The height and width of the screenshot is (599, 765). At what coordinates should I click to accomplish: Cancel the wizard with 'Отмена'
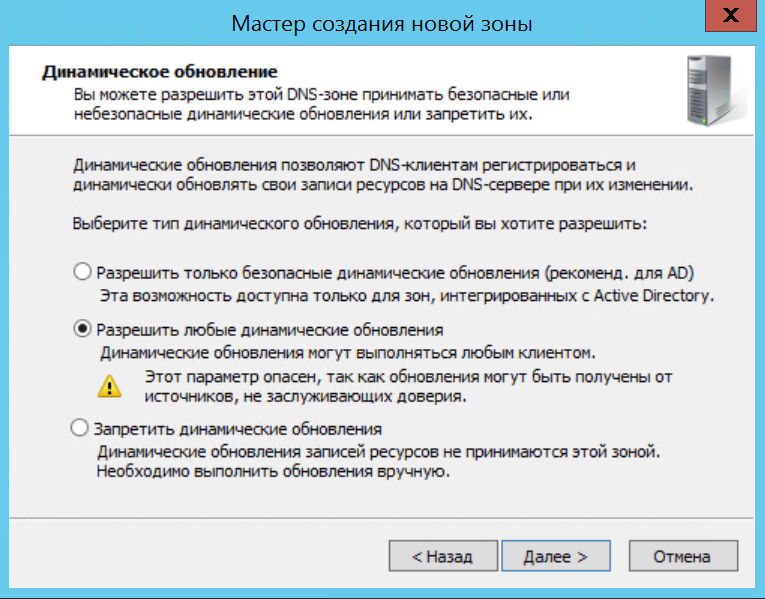[x=681, y=556]
